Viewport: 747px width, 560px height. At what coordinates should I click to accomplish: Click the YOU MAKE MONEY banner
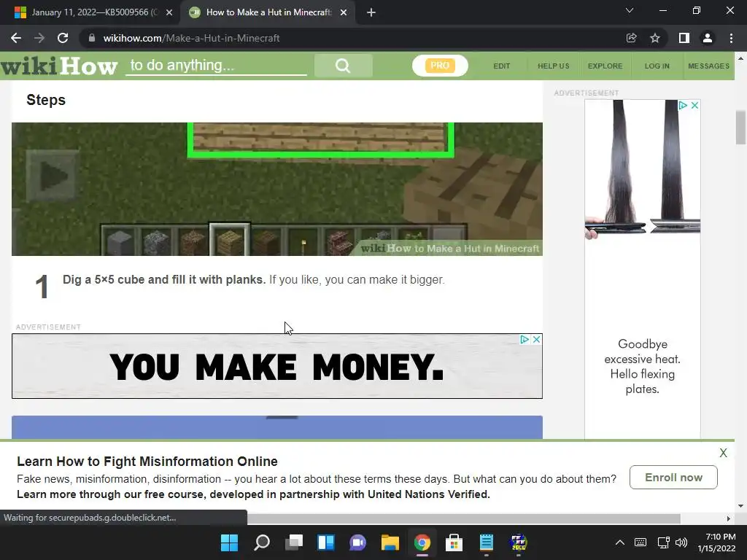[x=276, y=366]
